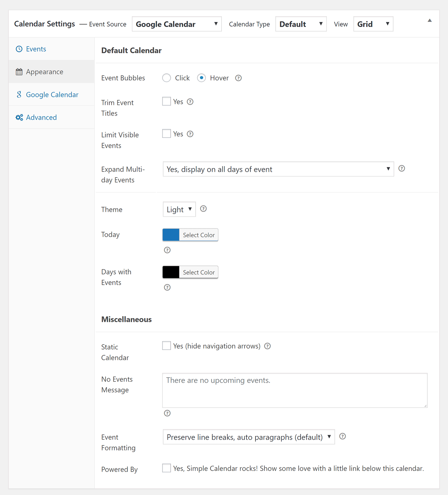Click into the No Events Message textarea
The width and height of the screenshot is (448, 495).
click(295, 391)
